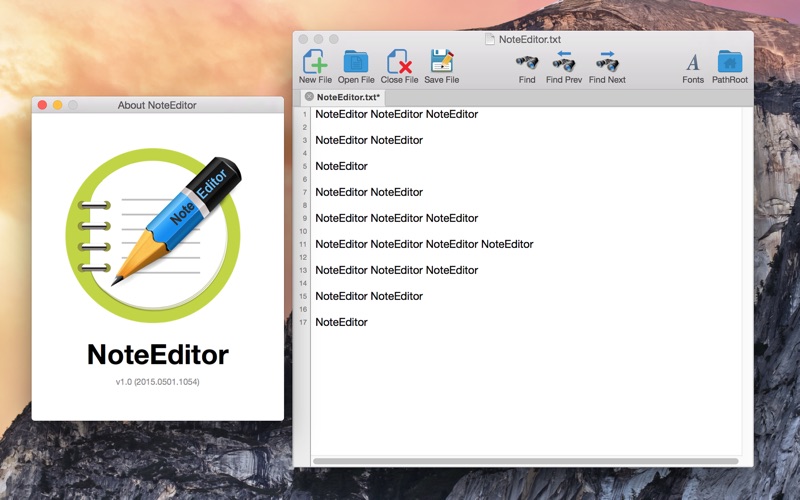Click the Close File toolbar icon
Viewport: 800px width, 500px height.
tap(399, 62)
